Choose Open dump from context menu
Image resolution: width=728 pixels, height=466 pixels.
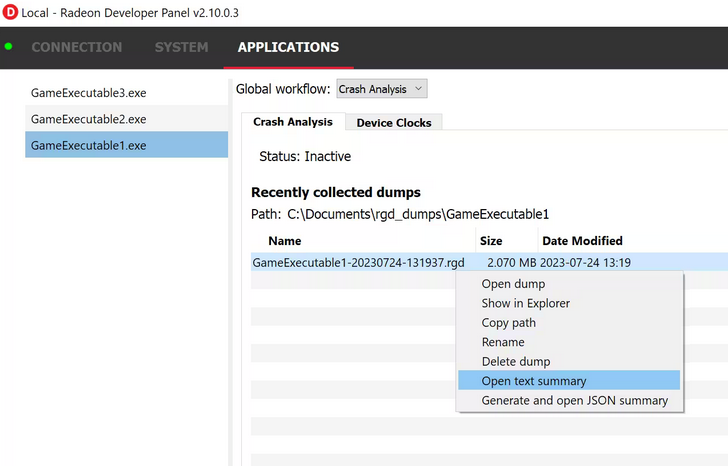513,284
